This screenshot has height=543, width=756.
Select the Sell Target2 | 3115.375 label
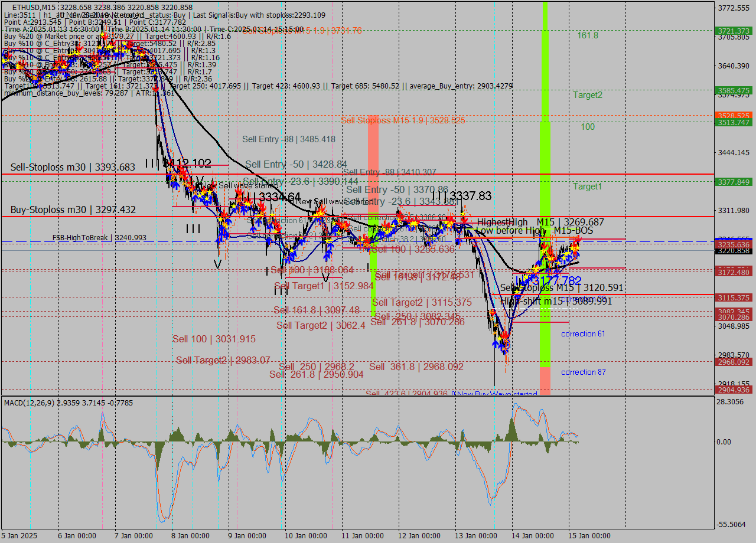click(x=422, y=302)
